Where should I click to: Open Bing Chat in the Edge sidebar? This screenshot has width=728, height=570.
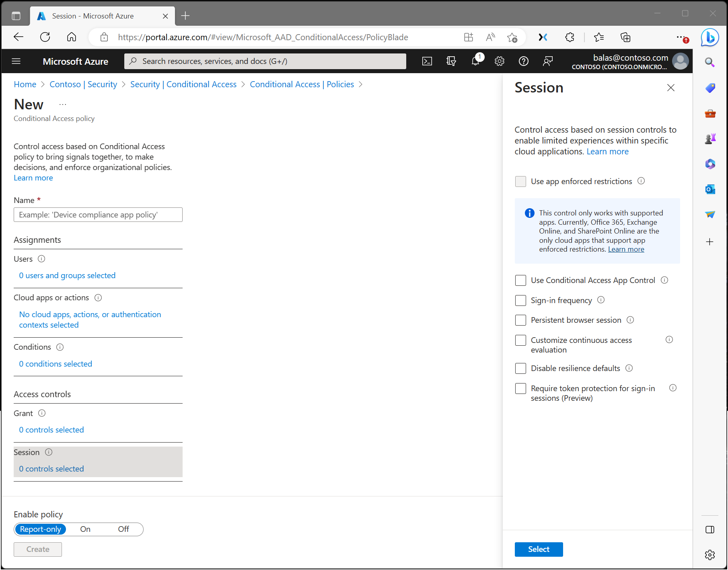coord(710,37)
